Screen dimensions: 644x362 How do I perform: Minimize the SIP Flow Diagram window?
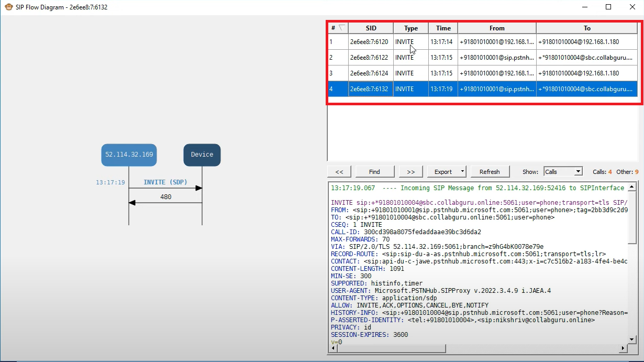click(x=584, y=7)
